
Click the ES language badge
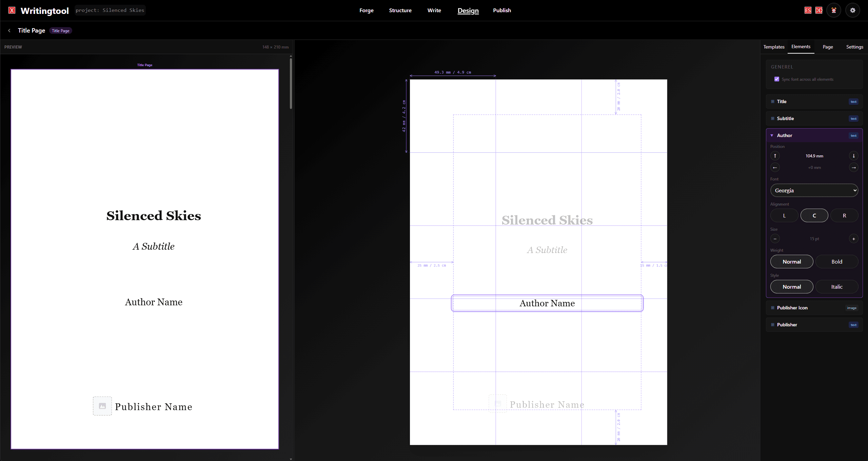(x=808, y=10)
